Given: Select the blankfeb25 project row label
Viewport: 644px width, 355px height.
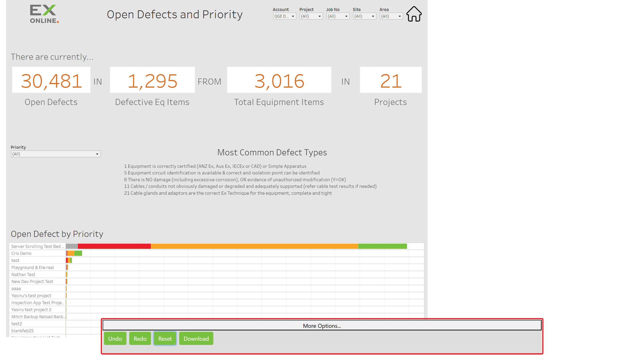Looking at the screenshot, I should (22, 330).
